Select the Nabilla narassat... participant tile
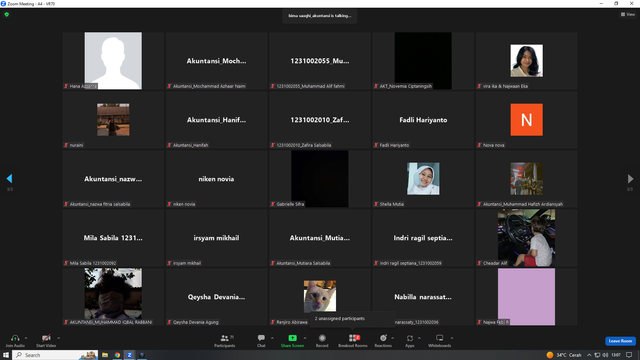 (423, 297)
